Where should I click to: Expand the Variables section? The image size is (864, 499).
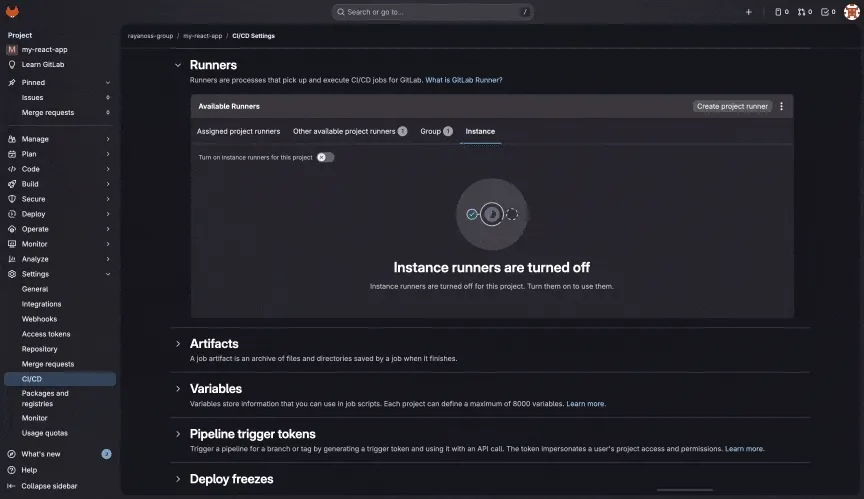[x=178, y=389]
